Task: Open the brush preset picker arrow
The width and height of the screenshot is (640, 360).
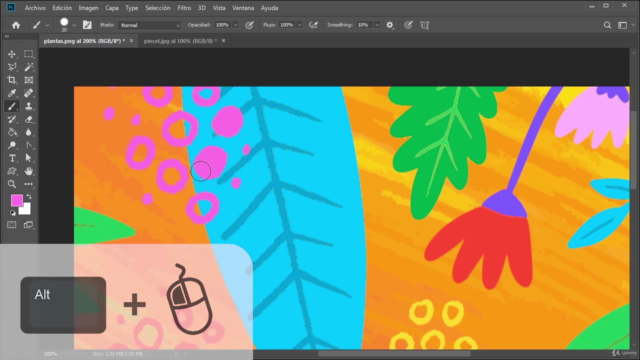Action: (x=74, y=25)
